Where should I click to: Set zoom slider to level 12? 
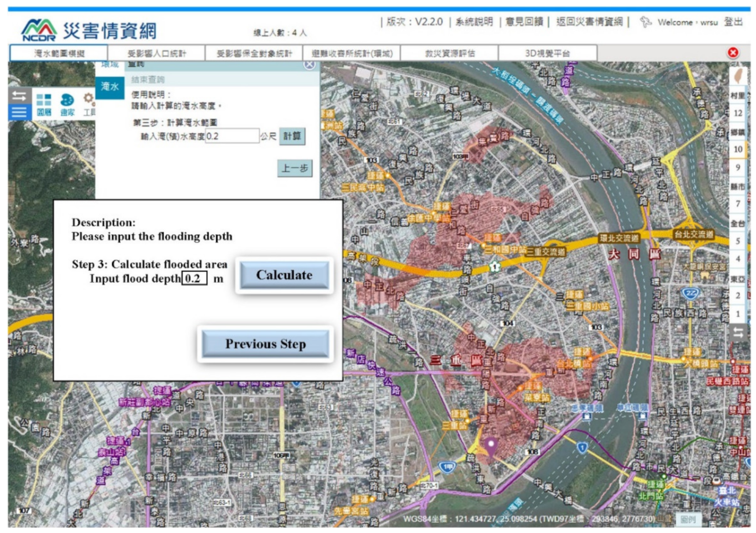point(738,113)
